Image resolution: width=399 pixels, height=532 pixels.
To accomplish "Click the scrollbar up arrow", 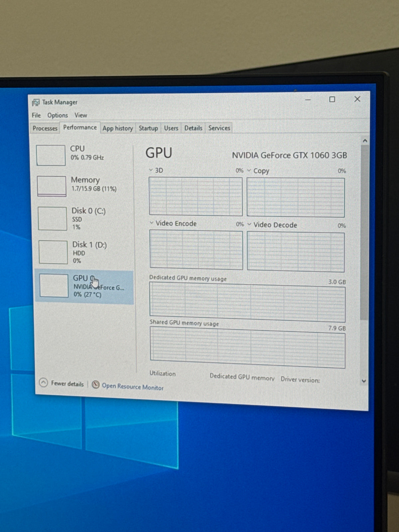I will (x=365, y=141).
